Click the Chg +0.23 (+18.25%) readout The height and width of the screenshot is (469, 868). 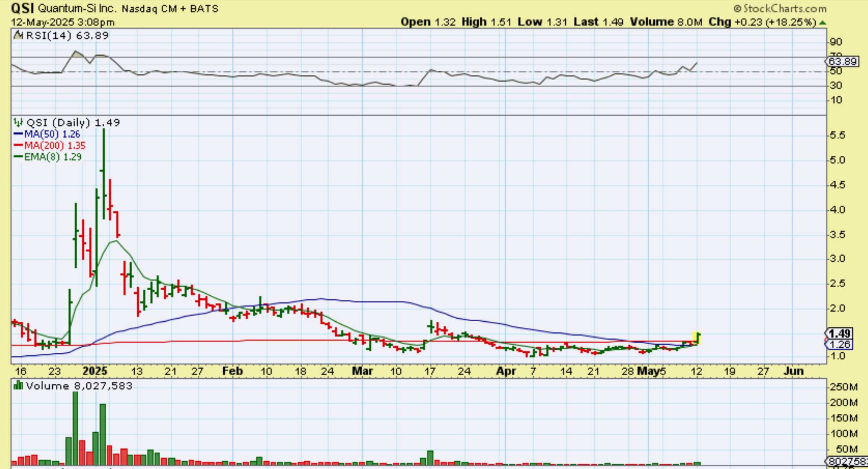click(762, 22)
